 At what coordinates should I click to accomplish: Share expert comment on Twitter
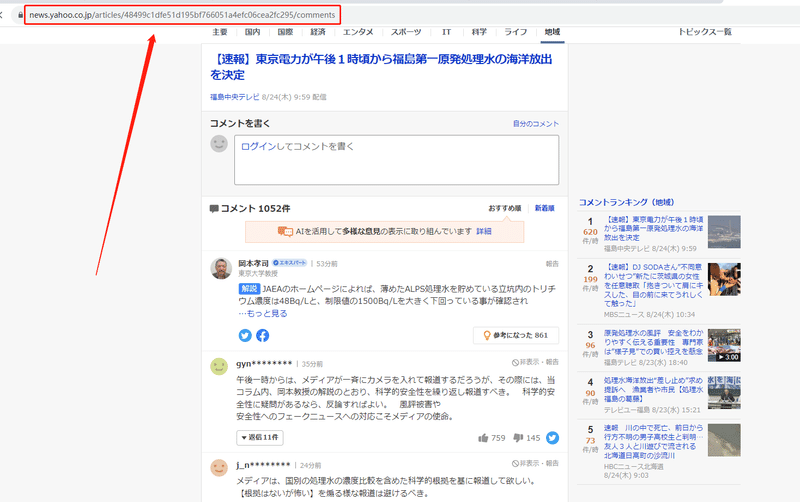[245, 335]
